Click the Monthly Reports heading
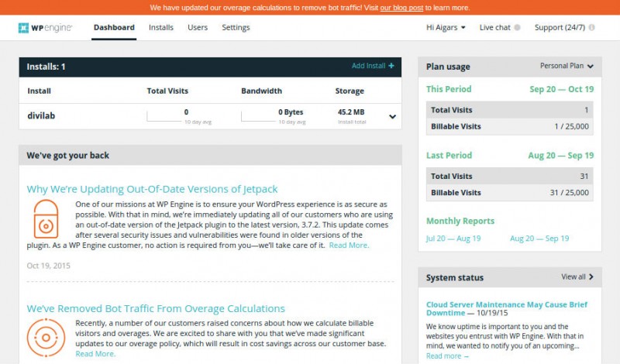 tap(460, 221)
